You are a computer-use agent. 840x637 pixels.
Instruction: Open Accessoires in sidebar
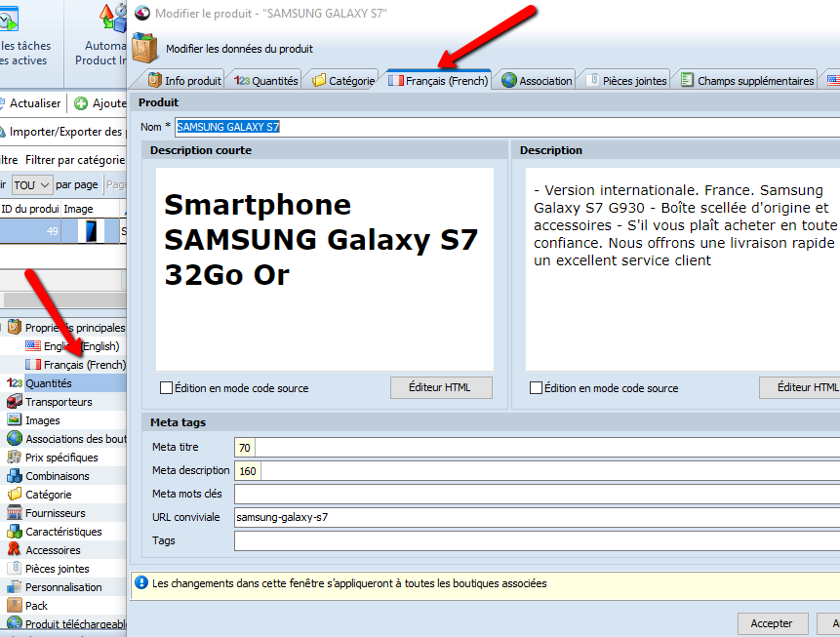click(53, 550)
